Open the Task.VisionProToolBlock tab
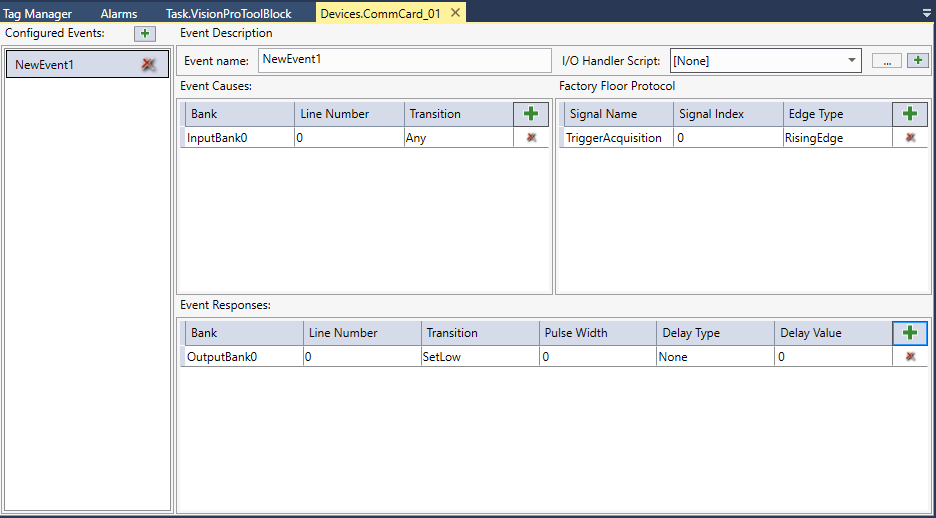The height and width of the screenshot is (518, 936). (x=228, y=14)
